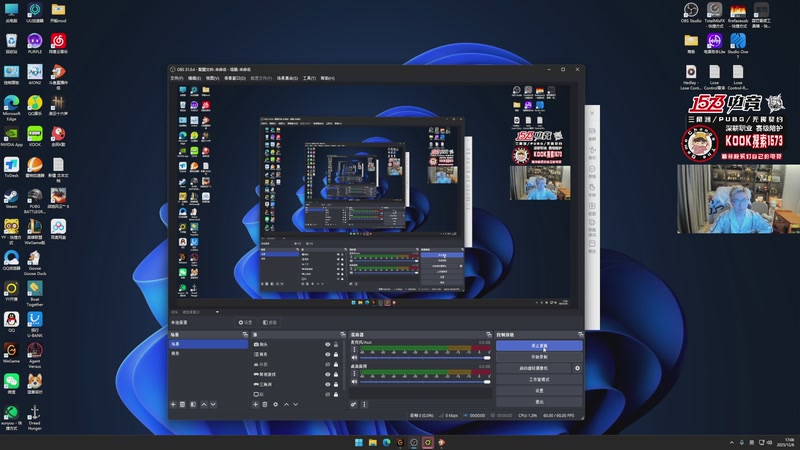Adjust the desktop audio volume slider

(425, 382)
